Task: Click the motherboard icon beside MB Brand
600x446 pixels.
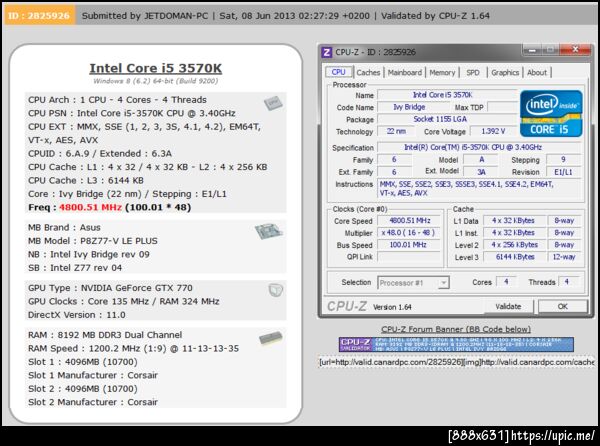Action: pyautogui.click(x=269, y=231)
